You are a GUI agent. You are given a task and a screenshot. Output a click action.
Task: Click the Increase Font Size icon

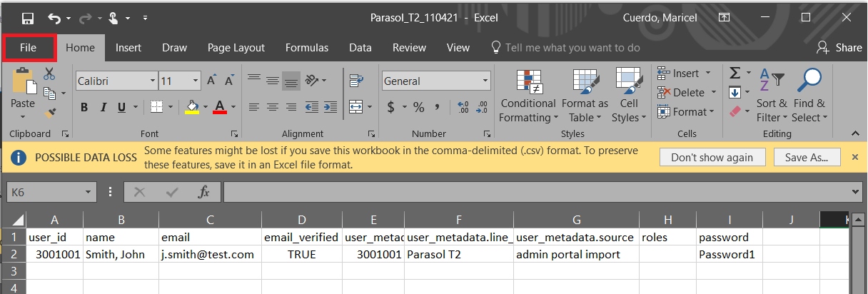point(213,81)
